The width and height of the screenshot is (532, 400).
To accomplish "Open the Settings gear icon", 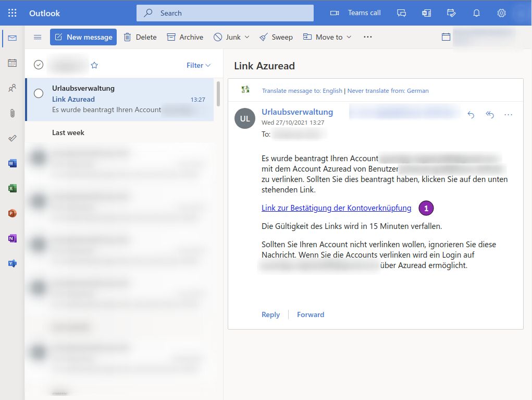I will [x=501, y=13].
